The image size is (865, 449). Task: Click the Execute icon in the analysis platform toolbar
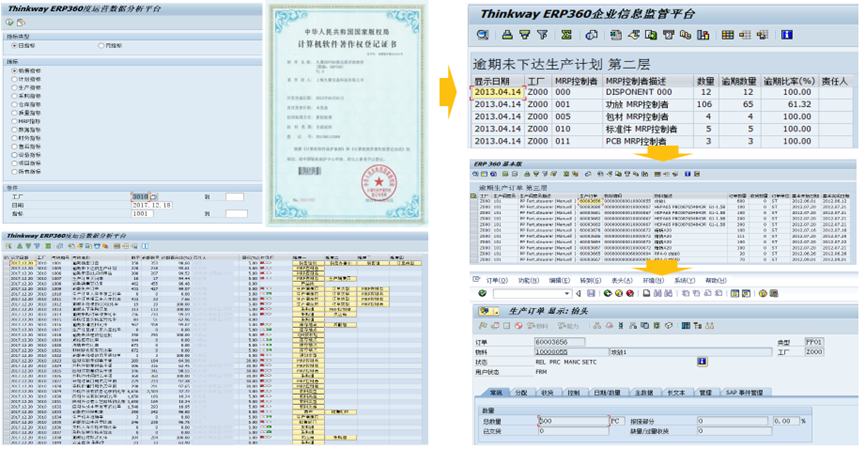tap(9, 23)
